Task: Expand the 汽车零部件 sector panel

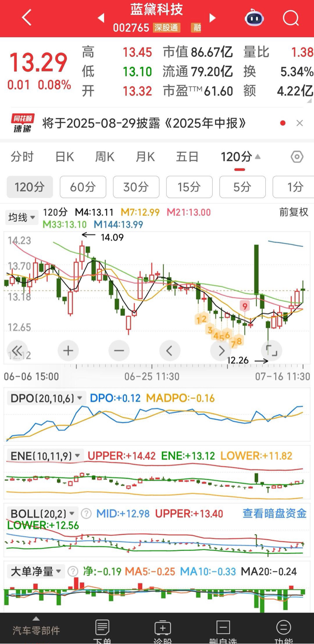Action: pos(36,628)
